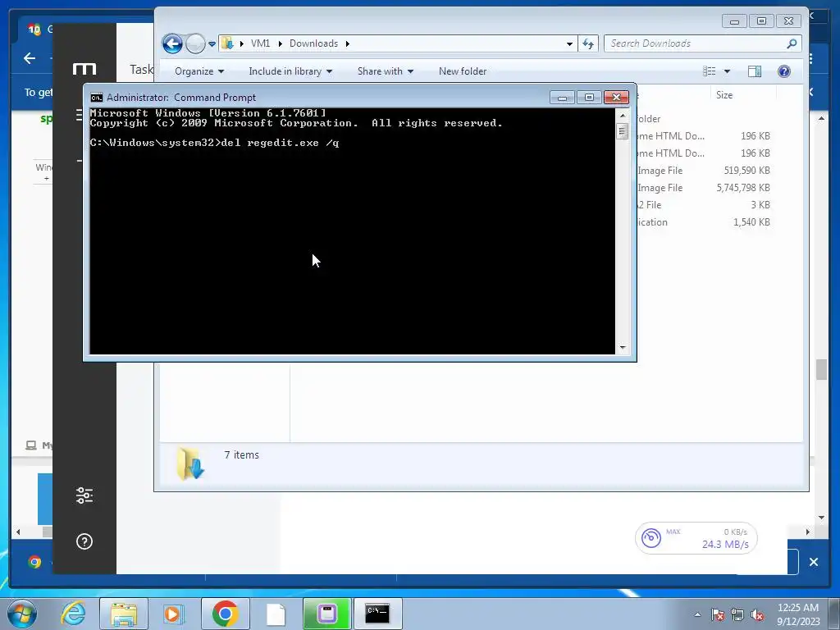Viewport: 840px width, 630px height.
Task: Click the VM1 breadcrumb in address bar
Action: coord(260,43)
